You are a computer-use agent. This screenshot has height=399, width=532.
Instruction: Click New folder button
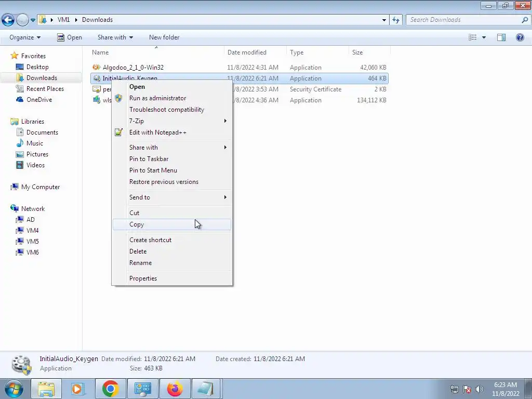pos(164,37)
